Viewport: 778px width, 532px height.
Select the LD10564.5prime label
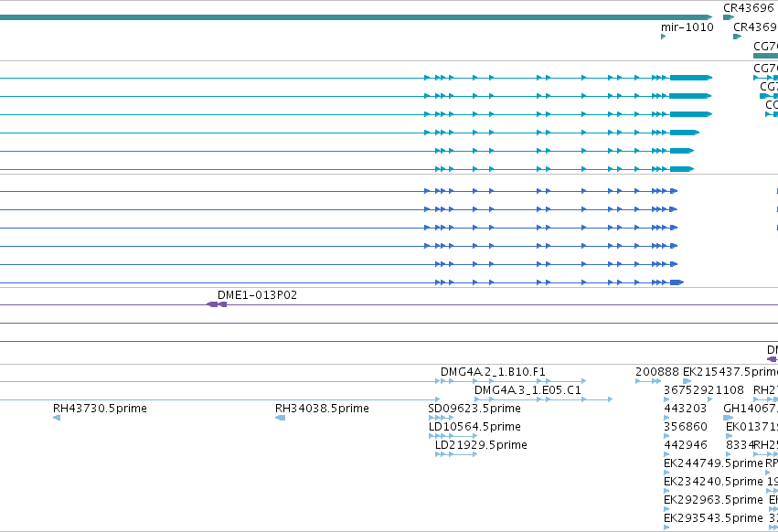tap(474, 427)
